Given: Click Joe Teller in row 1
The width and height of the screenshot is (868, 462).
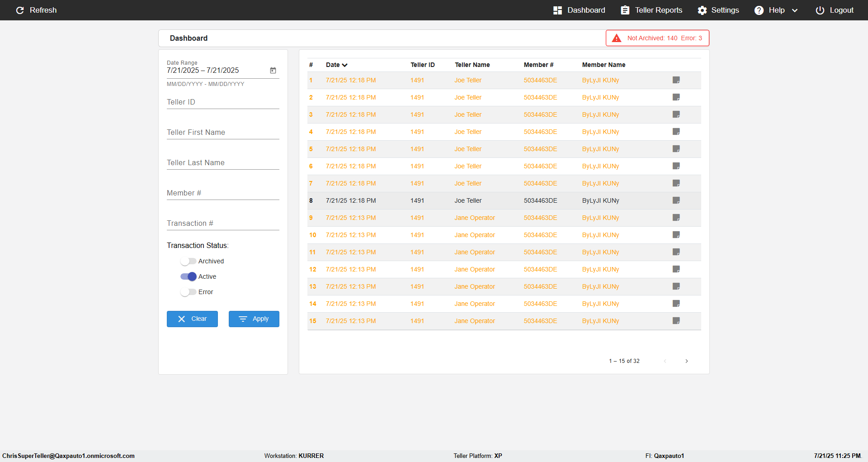Looking at the screenshot, I should pyautogui.click(x=468, y=80).
